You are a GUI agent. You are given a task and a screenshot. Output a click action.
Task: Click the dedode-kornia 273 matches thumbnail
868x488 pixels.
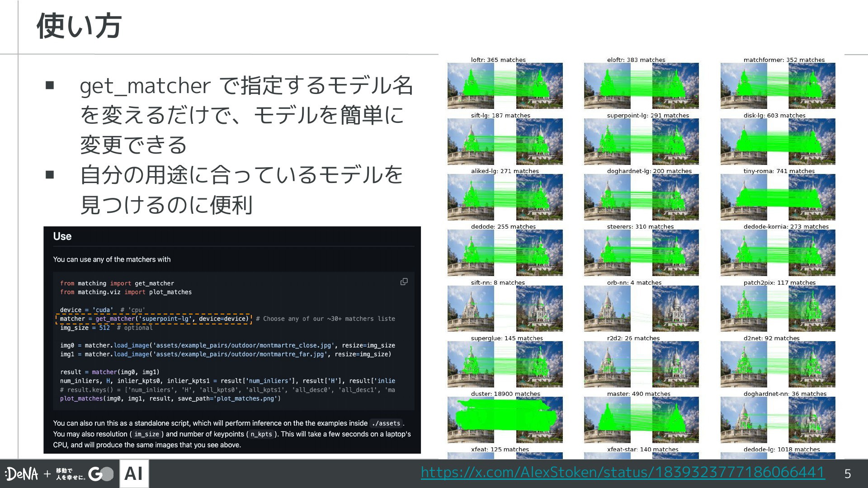[778, 253]
